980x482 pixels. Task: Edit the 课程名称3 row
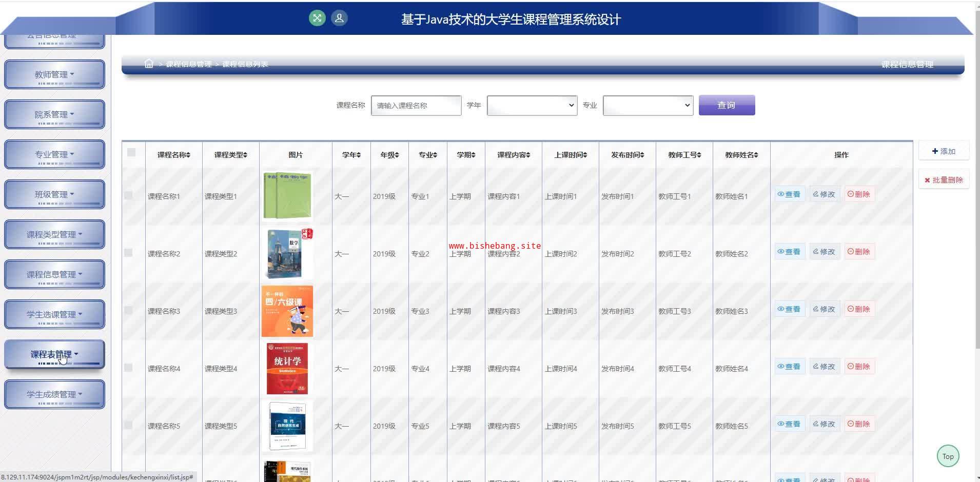824,309
